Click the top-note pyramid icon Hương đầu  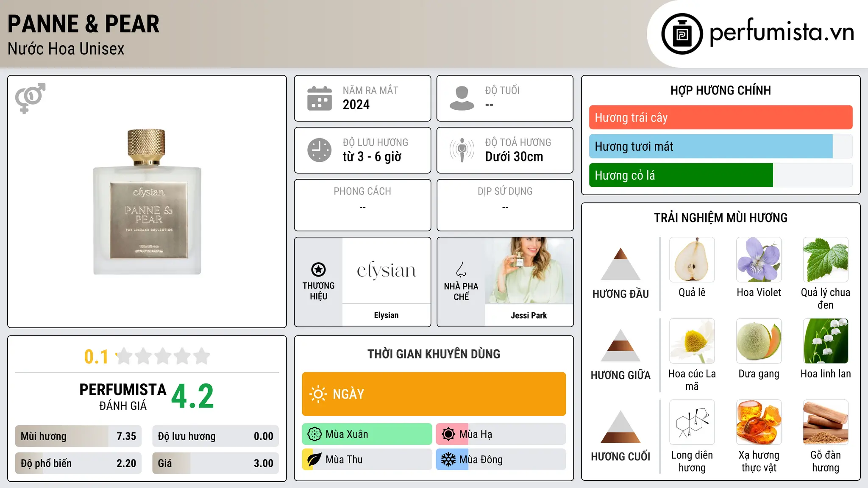coord(620,264)
